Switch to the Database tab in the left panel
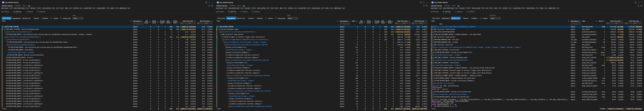644x111 pixels. [x=41, y=12]
